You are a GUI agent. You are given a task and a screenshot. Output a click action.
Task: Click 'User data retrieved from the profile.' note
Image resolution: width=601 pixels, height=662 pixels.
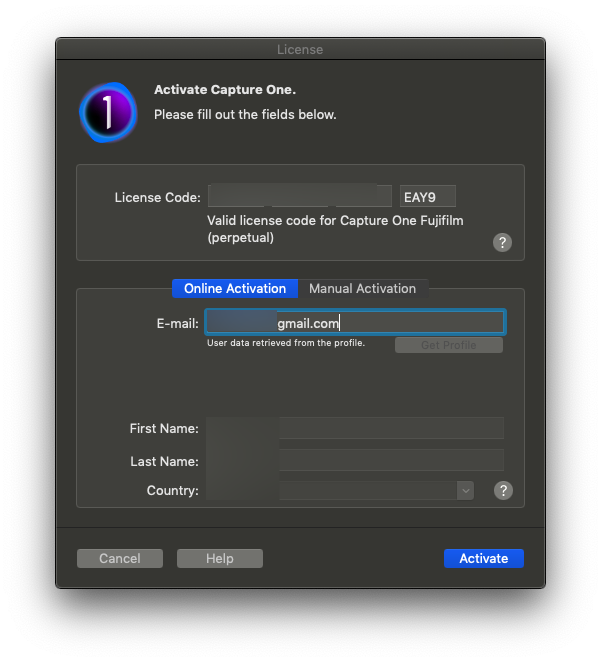click(x=286, y=343)
